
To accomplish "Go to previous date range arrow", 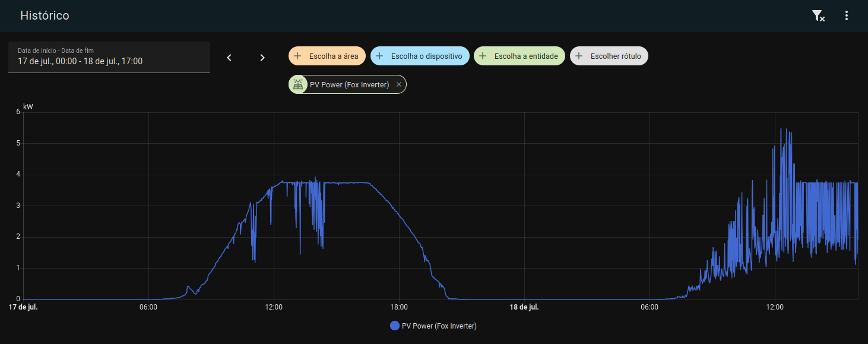I will tap(229, 58).
